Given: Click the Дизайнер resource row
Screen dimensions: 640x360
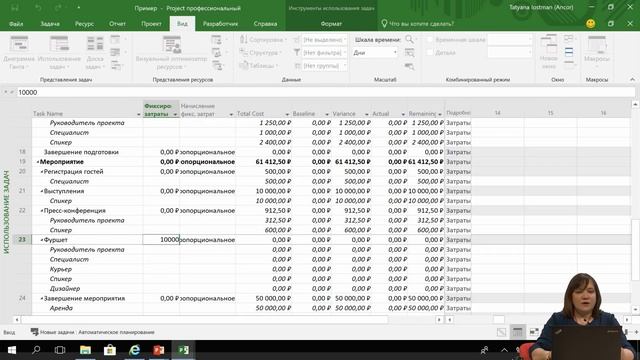Looking at the screenshot, I should (65, 289).
